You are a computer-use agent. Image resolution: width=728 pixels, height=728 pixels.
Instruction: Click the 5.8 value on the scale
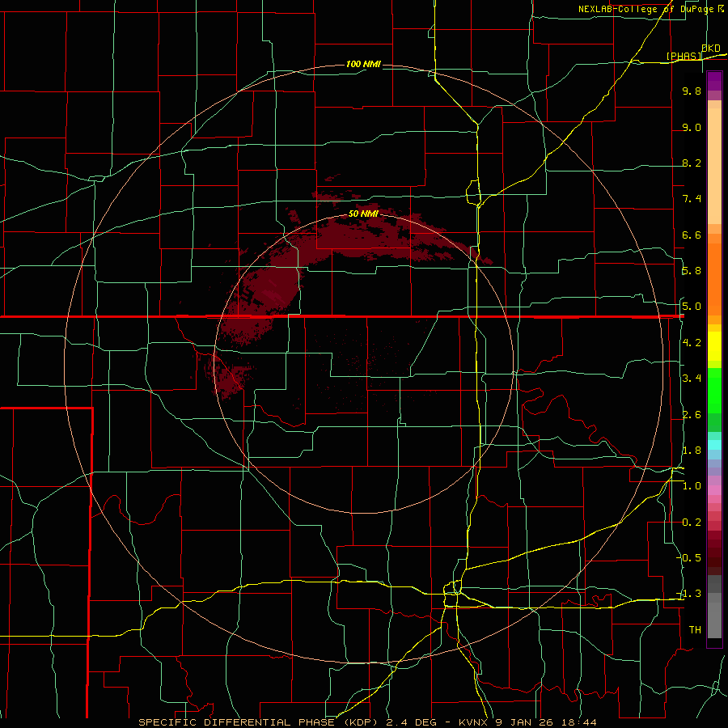pyautogui.click(x=692, y=271)
